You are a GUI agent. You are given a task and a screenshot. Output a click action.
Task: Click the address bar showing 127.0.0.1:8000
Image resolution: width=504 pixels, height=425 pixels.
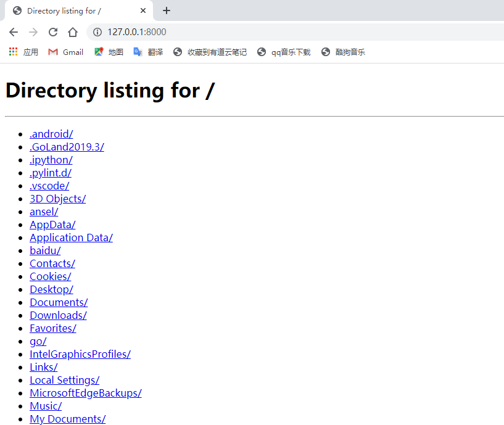tap(247, 32)
